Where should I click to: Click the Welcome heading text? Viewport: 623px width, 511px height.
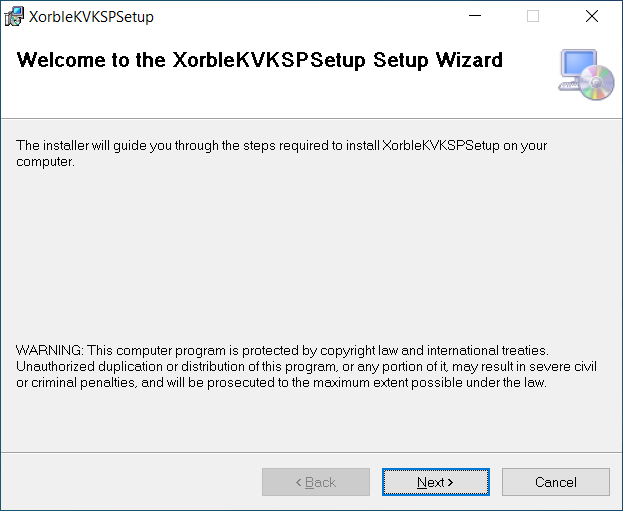coord(260,60)
